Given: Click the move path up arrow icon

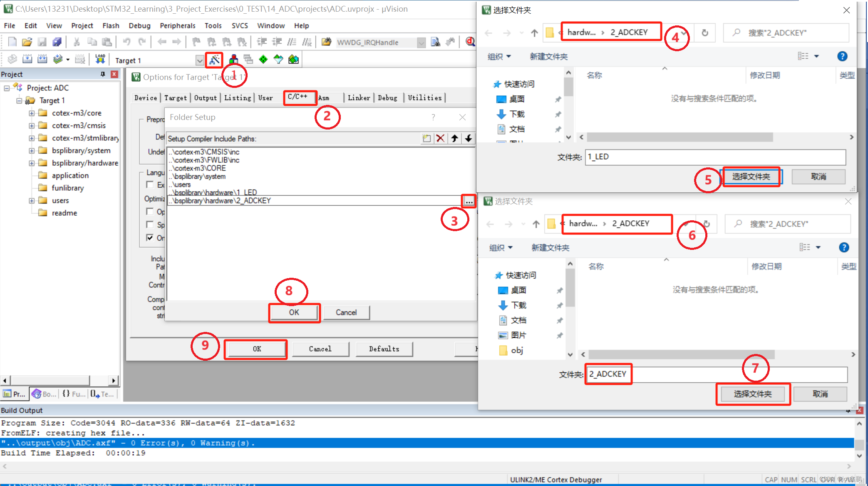Looking at the screenshot, I should (x=454, y=138).
